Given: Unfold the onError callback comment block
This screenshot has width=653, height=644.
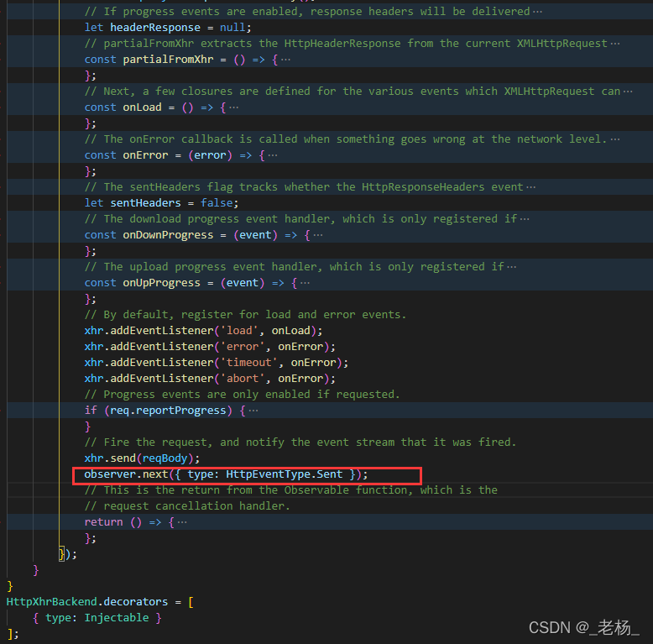Looking at the screenshot, I should pyautogui.click(x=615, y=139).
